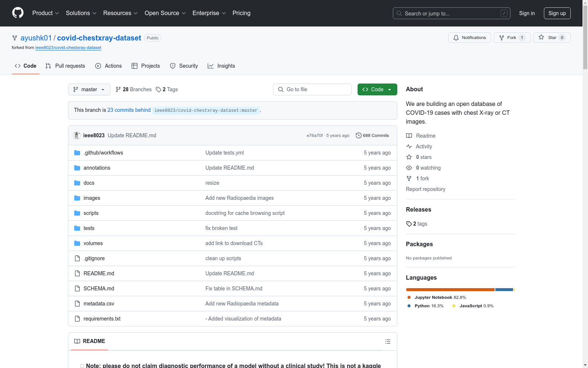Image resolution: width=588 pixels, height=368 pixels.
Task: Switch to the Projects tab
Action: 146,66
